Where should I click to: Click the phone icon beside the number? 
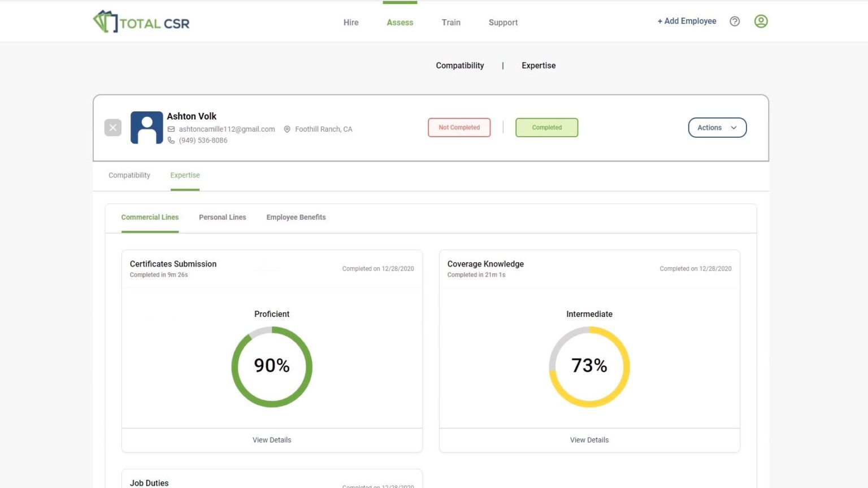point(171,141)
